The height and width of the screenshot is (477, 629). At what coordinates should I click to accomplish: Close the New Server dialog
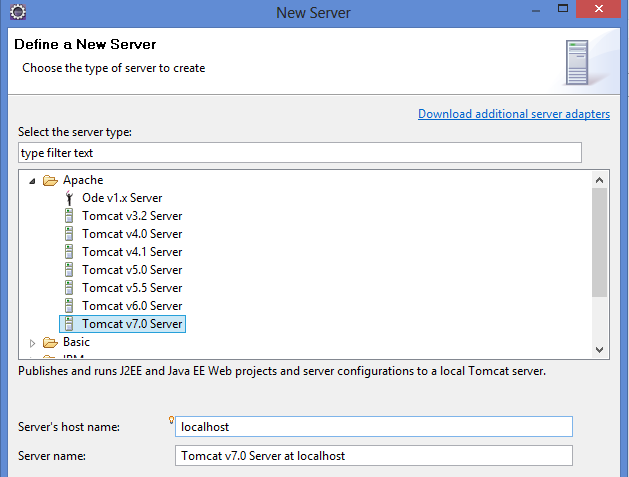[599, 9]
